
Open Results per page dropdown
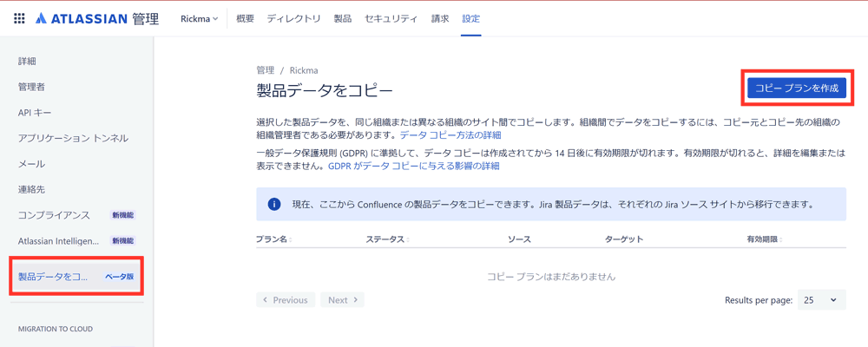821,300
